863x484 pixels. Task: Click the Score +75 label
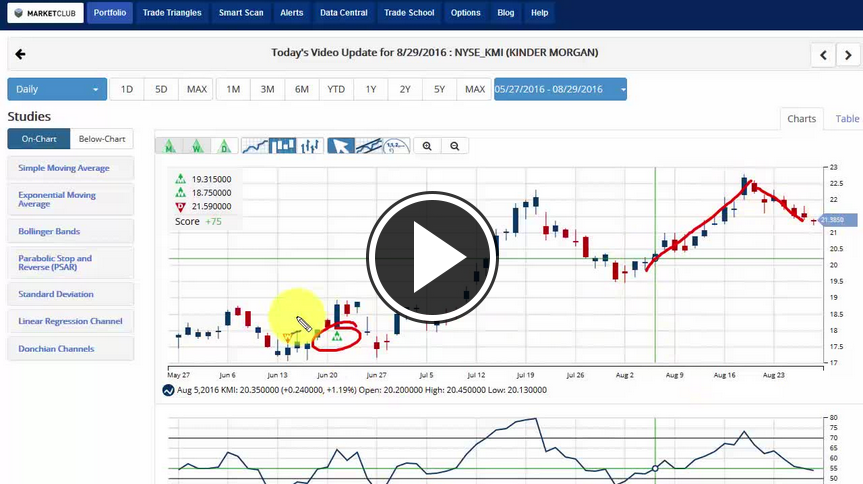(x=198, y=221)
